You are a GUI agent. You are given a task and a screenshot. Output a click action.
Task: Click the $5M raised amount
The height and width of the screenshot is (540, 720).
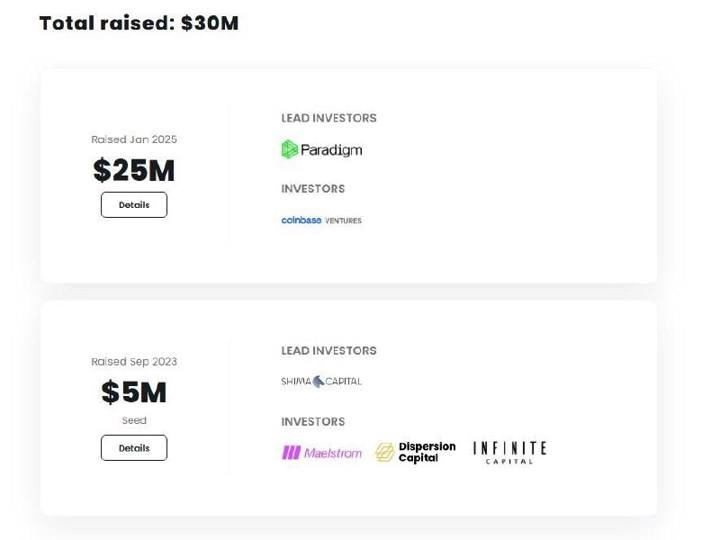134,392
